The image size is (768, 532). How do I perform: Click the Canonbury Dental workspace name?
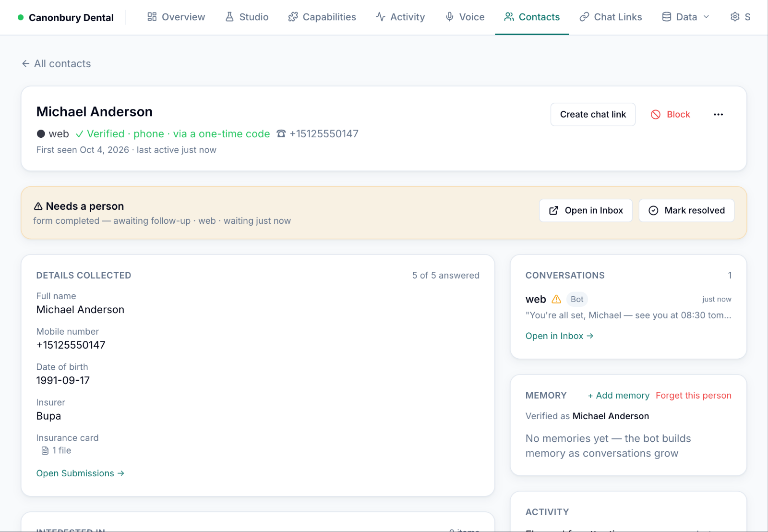tap(71, 18)
